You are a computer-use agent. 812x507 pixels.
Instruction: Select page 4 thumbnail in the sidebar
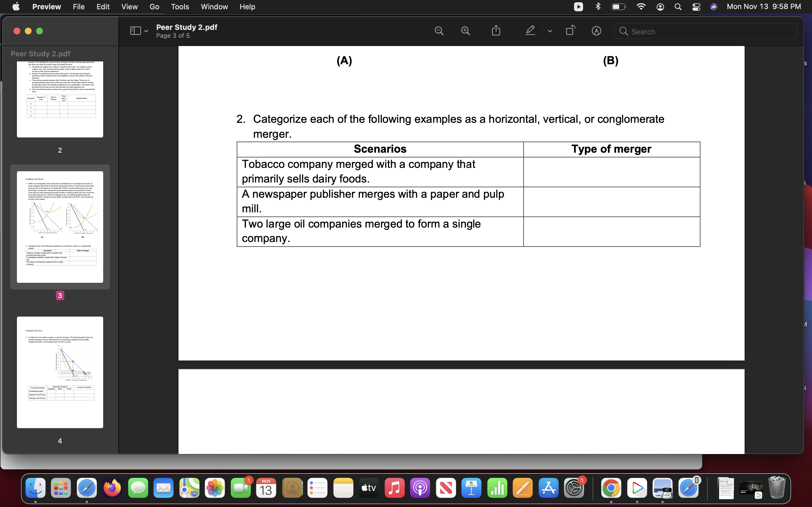coord(60,372)
